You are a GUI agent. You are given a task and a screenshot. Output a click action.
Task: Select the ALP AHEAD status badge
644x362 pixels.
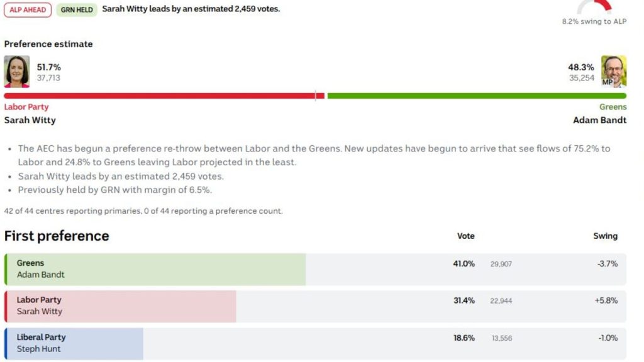pos(28,9)
